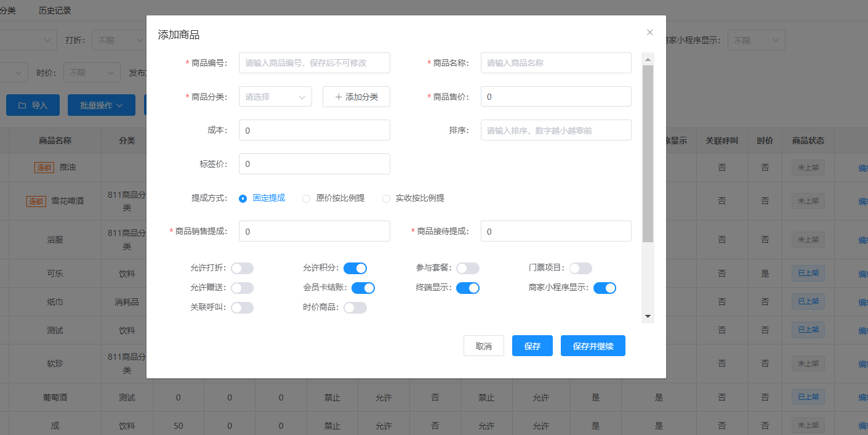
Task: Close the 添加商品 dialog with X icon
Action: click(x=649, y=32)
